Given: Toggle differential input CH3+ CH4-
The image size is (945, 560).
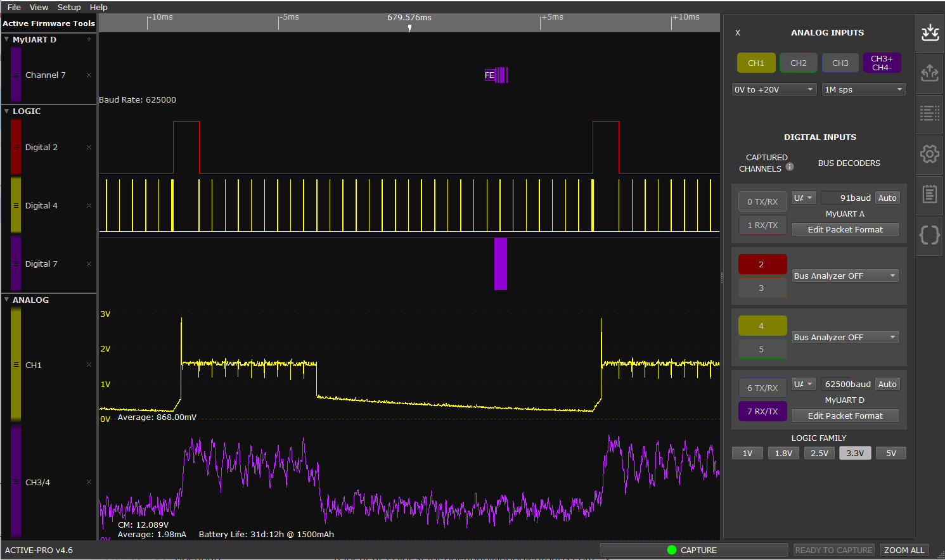Looking at the screenshot, I should [882, 63].
